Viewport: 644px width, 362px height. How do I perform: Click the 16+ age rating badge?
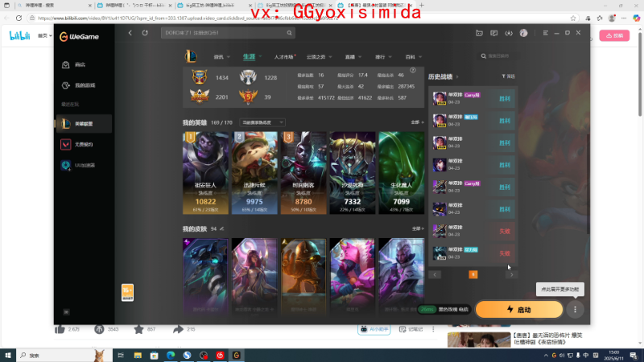click(x=127, y=292)
